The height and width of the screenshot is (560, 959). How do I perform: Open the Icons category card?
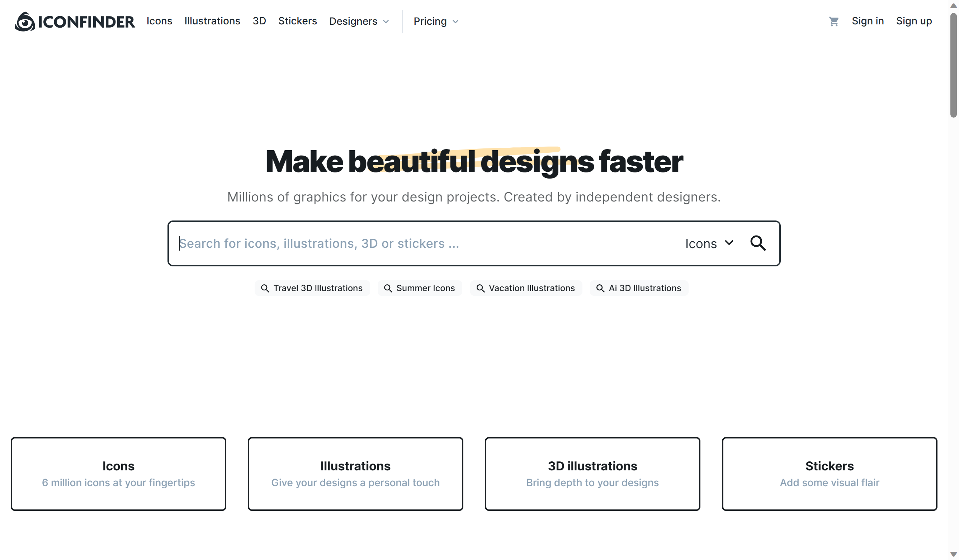coord(118,474)
